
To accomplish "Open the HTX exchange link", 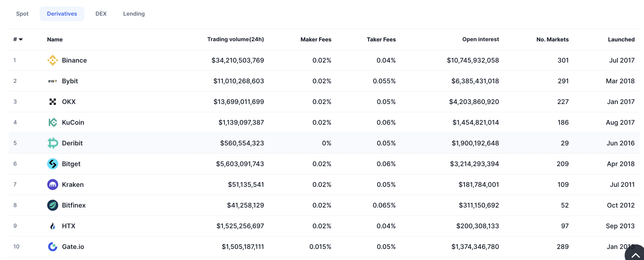I will pos(69,226).
